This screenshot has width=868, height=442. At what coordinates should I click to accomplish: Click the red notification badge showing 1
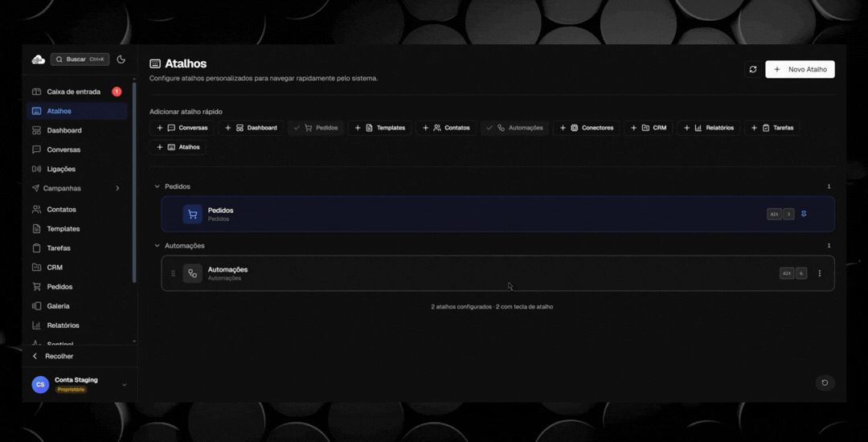pos(117,92)
